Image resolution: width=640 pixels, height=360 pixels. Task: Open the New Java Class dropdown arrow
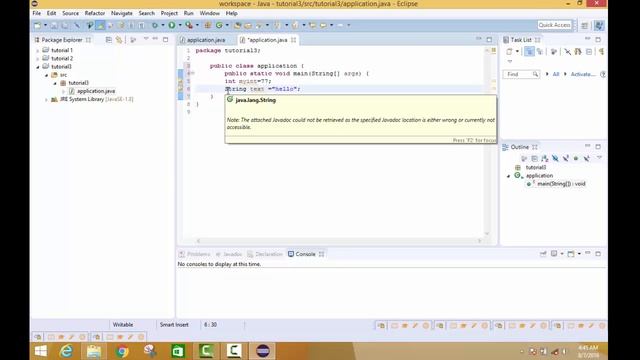227,25
